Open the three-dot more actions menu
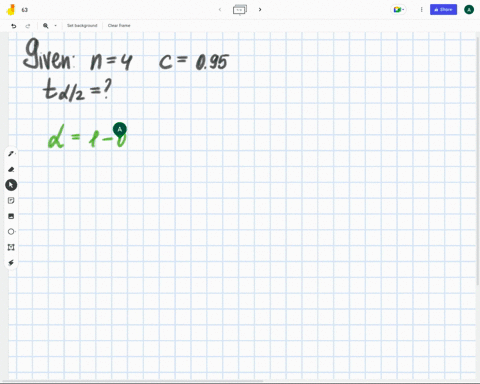Screen dimensions: 480x384 (x=421, y=10)
